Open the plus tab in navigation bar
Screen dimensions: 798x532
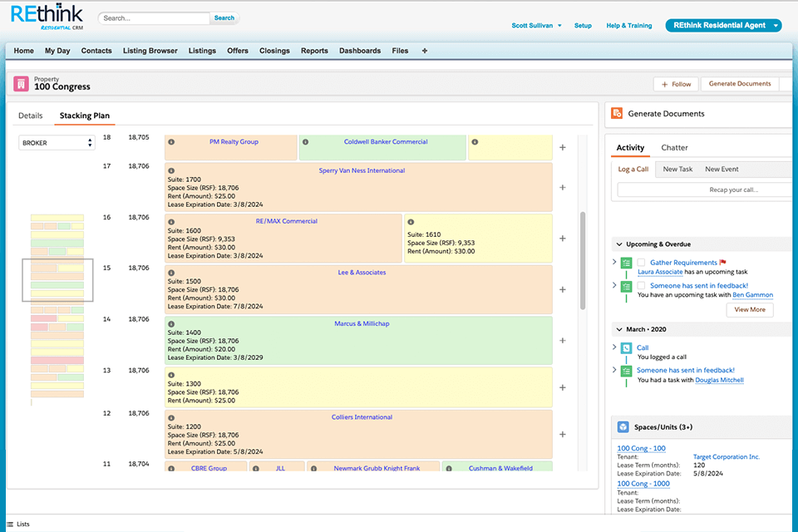[x=425, y=51]
